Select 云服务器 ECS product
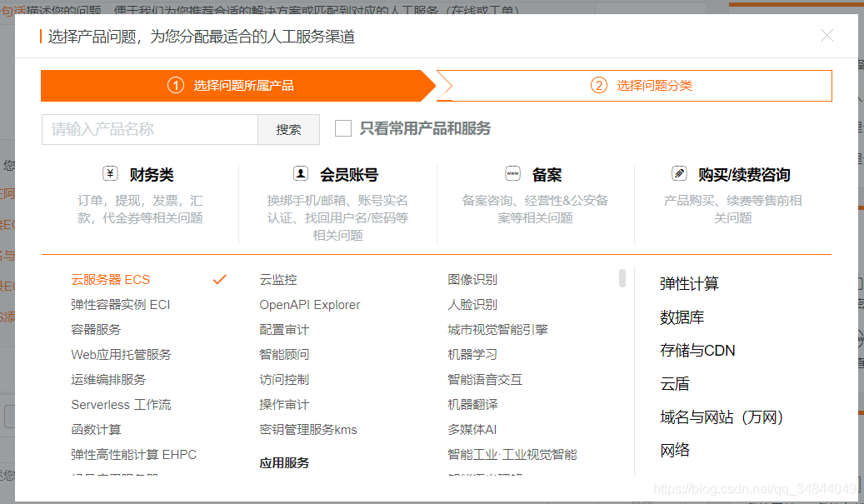The image size is (864, 504). click(110, 280)
